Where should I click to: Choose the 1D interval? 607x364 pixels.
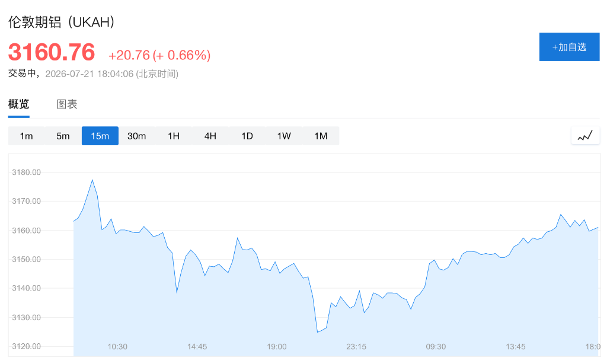247,136
